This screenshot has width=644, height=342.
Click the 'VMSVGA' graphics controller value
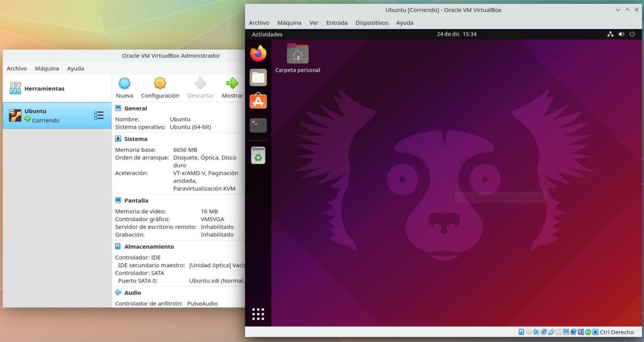pyautogui.click(x=213, y=219)
